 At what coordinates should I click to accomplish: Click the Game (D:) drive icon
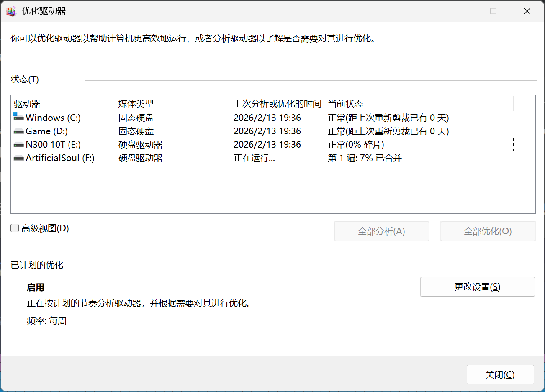tap(18, 131)
